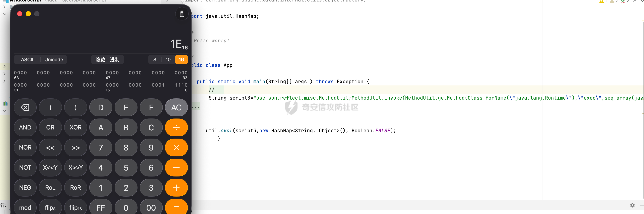The height and width of the screenshot is (214, 644).
Task: Toggle Unicode display mode
Action: click(54, 60)
